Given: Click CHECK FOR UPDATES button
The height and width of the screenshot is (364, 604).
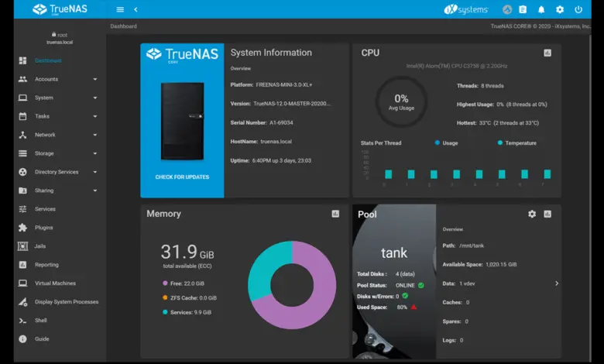Looking at the screenshot, I should pyautogui.click(x=182, y=177).
